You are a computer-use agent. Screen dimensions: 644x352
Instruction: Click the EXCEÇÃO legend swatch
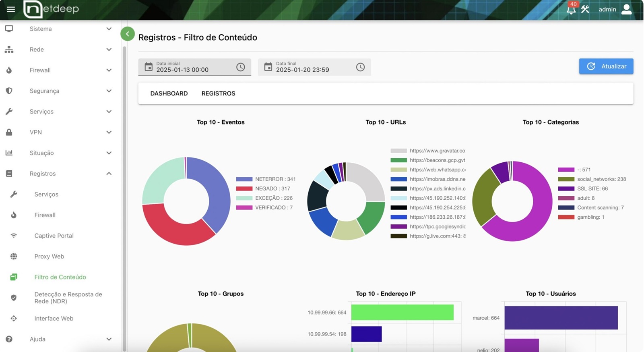tap(244, 198)
